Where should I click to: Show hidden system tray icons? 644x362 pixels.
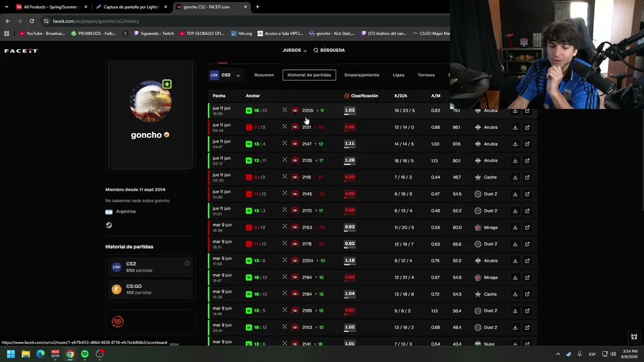pos(558,354)
